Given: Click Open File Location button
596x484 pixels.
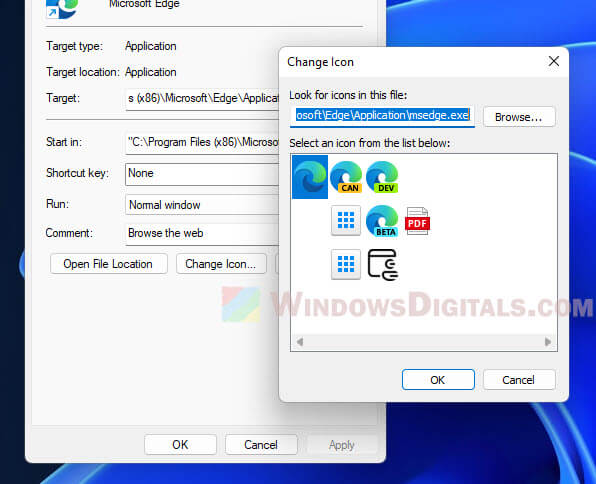Looking at the screenshot, I should tap(108, 263).
